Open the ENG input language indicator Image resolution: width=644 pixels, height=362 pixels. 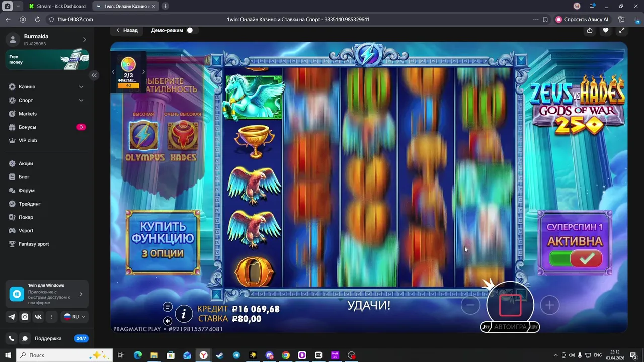tap(598, 355)
